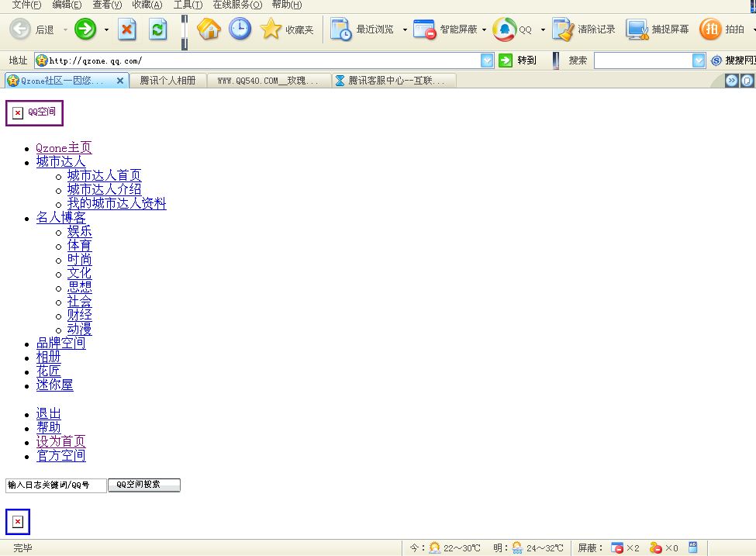Switch to 腾讯客服中心 tab
This screenshot has height=556, width=756.
(x=393, y=81)
